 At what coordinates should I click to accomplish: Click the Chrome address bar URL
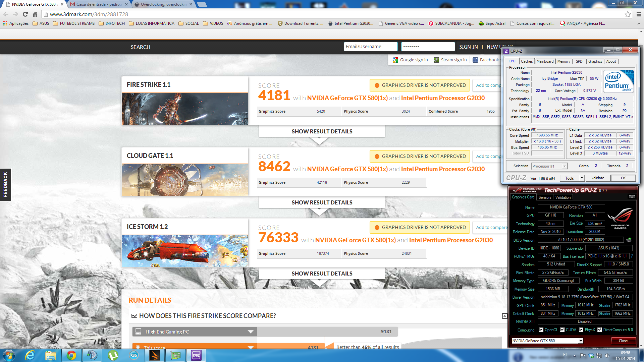click(89, 14)
